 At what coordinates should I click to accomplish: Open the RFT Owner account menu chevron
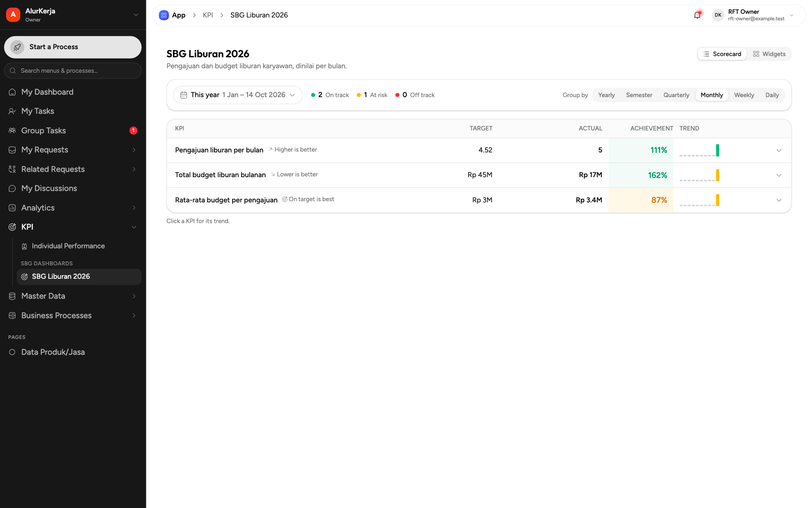click(792, 15)
